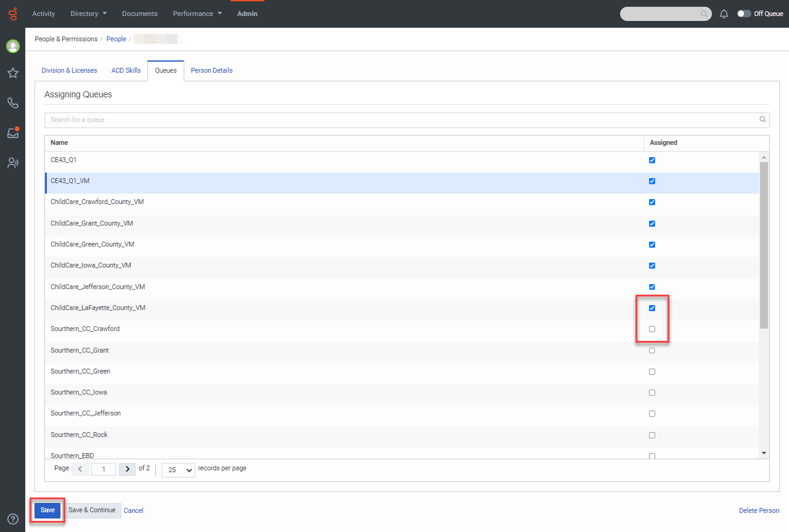Click the queue search magnifier icon
The height and width of the screenshot is (532, 789).
(762, 120)
